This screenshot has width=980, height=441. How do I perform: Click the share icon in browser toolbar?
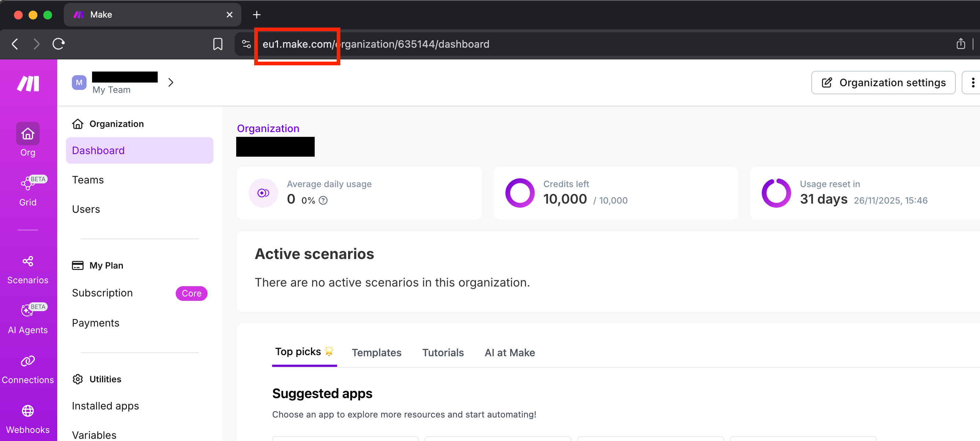point(961,44)
